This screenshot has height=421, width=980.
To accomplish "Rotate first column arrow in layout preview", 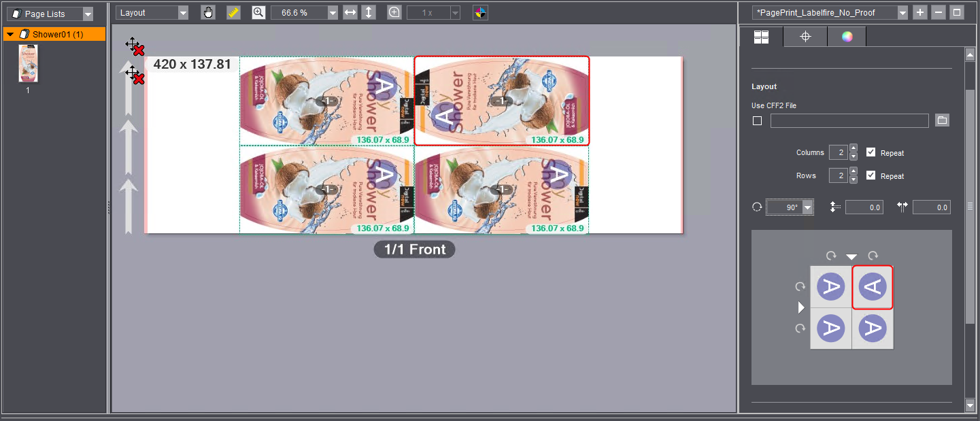I will 831,256.
